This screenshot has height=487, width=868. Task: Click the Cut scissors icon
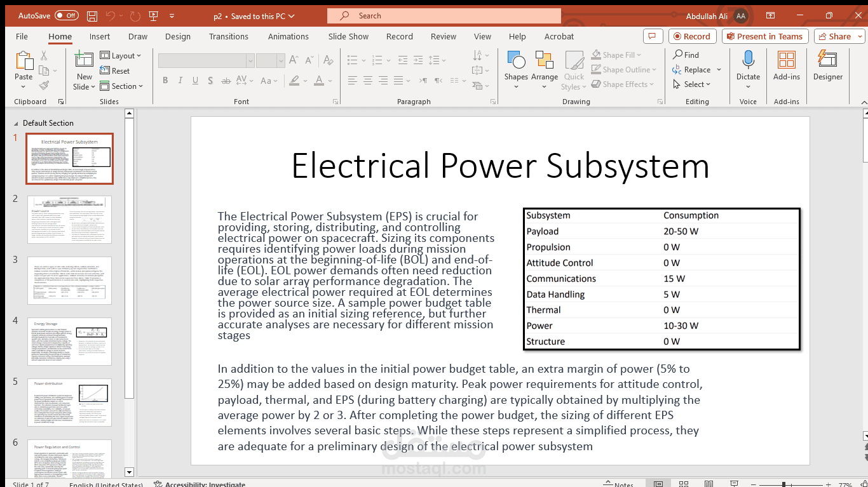(44, 56)
